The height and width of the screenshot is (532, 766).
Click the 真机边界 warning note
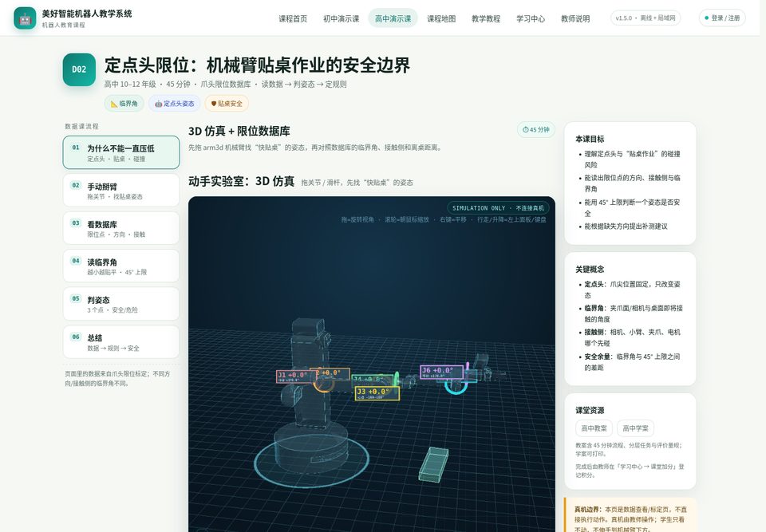(x=630, y=515)
